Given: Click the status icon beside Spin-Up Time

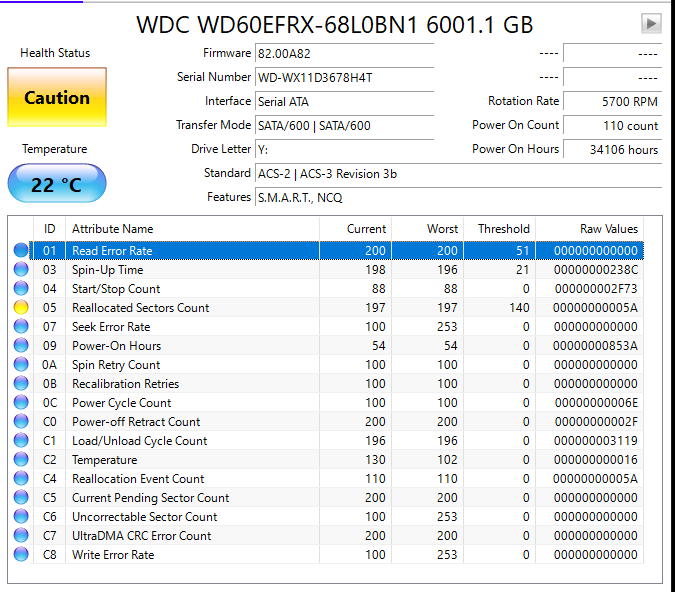Looking at the screenshot, I should (21, 270).
